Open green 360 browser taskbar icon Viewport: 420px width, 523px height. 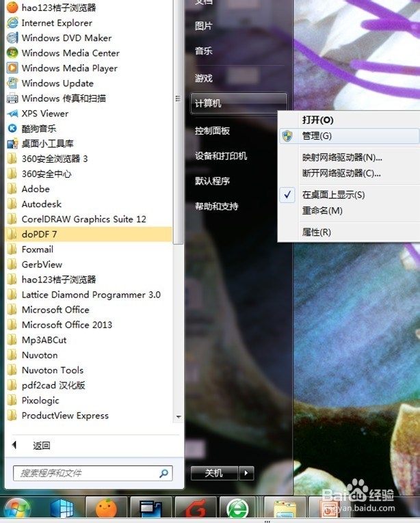click(237, 509)
